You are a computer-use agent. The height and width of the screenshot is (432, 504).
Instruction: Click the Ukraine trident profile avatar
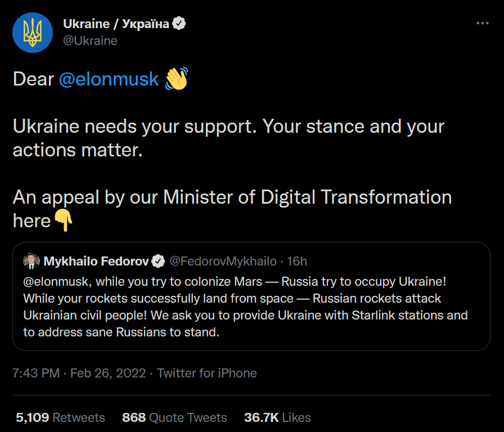click(x=33, y=33)
